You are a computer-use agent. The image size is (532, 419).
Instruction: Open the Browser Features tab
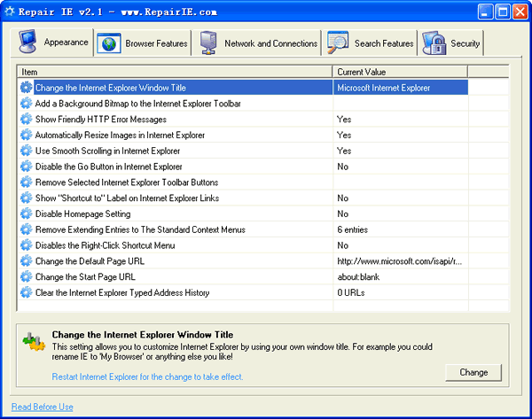point(143,43)
